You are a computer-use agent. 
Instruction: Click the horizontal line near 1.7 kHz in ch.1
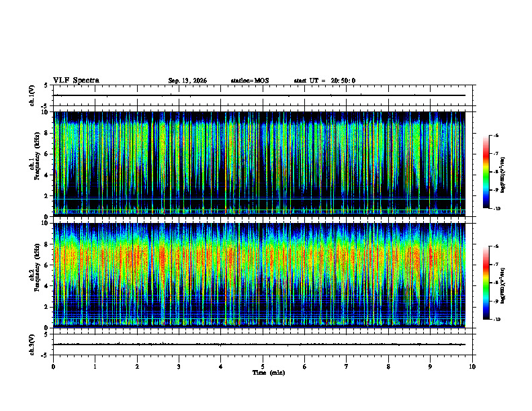pos(259,199)
